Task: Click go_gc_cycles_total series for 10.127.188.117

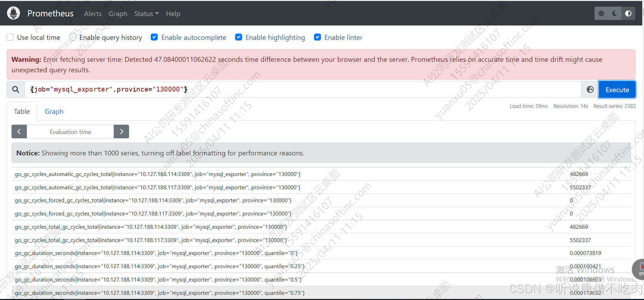Action: (x=151, y=240)
